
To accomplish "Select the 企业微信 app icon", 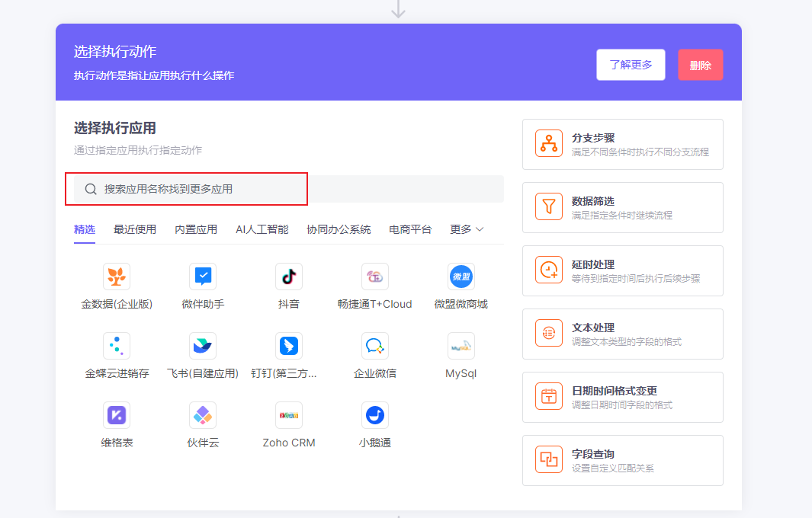I will (x=375, y=346).
